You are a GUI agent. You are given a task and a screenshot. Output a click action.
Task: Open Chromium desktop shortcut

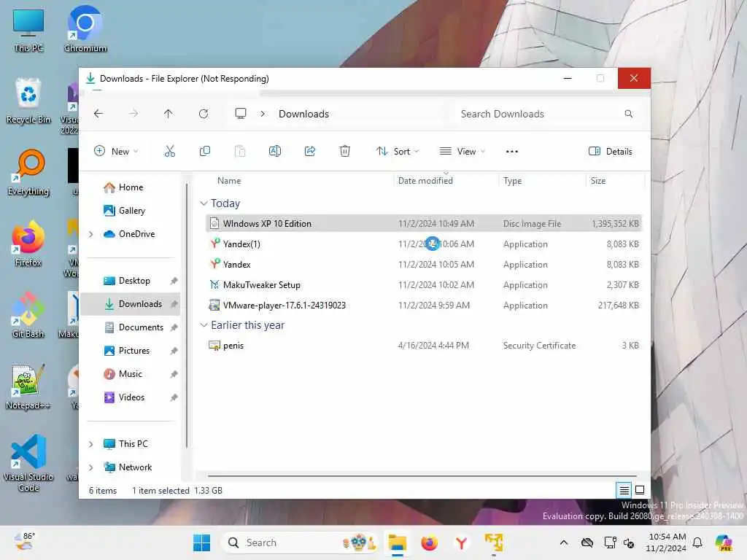pos(85,29)
